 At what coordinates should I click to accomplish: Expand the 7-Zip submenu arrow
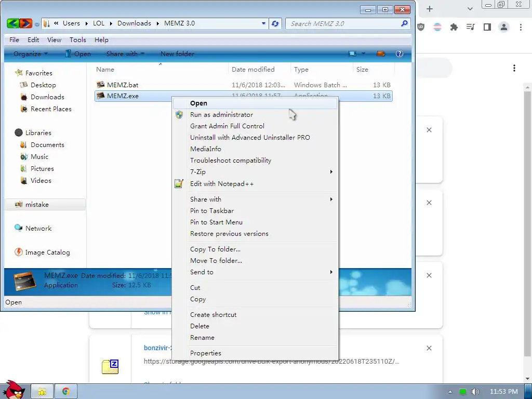(331, 171)
